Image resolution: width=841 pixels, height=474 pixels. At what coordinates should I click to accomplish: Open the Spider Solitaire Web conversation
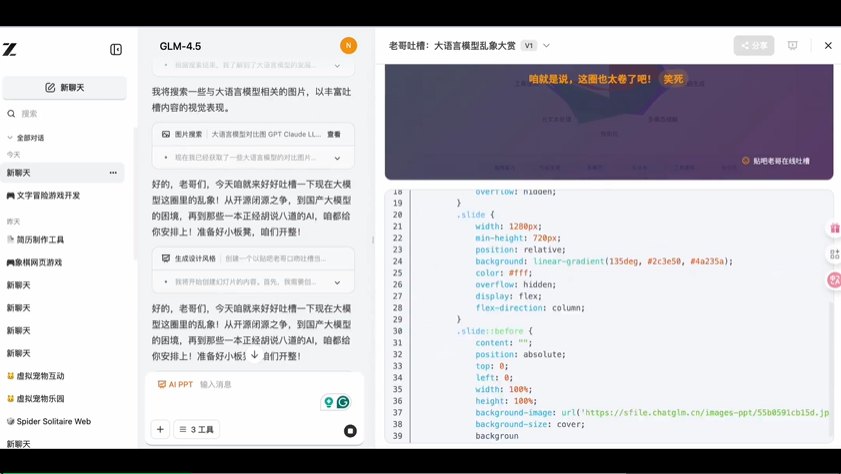coord(49,421)
